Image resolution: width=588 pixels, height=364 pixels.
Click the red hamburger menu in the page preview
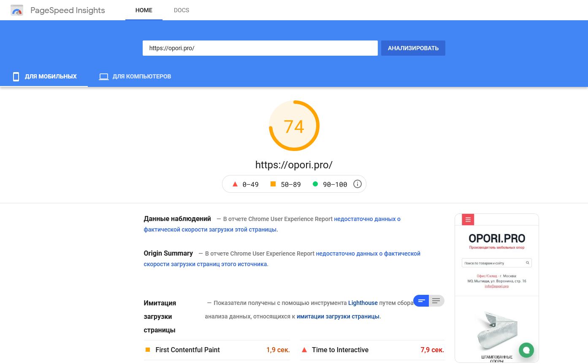468,220
